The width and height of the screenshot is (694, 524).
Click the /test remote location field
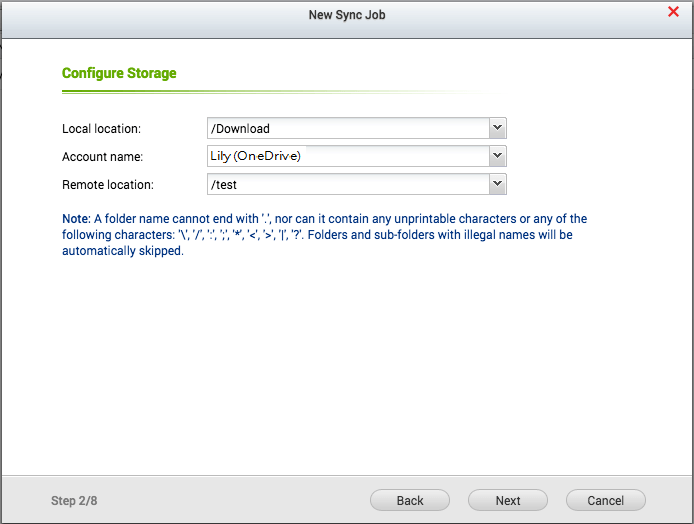[347, 184]
